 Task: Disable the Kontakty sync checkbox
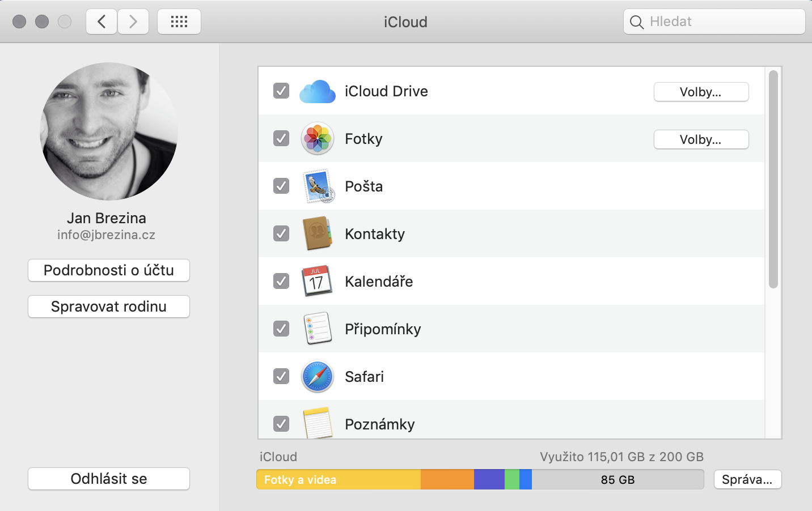[x=281, y=233]
